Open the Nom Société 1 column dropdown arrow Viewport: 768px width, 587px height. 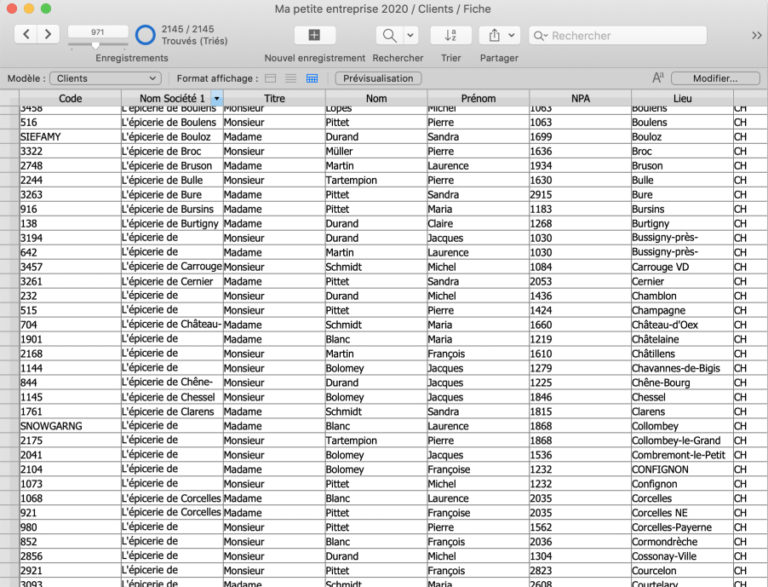(216, 99)
